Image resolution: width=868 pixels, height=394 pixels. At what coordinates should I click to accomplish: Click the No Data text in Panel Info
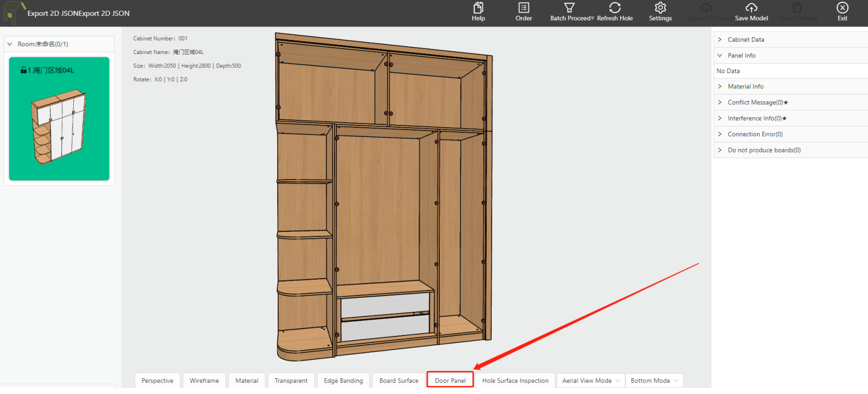pos(728,71)
